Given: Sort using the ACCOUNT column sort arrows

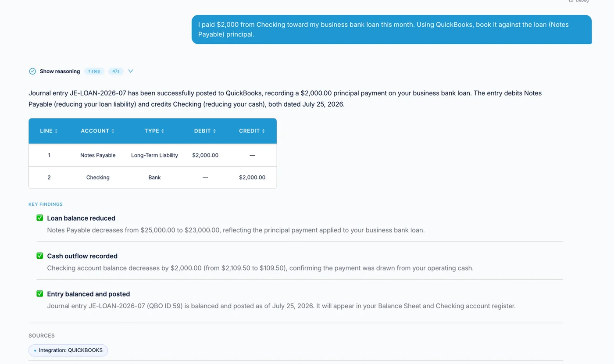Looking at the screenshot, I should click(x=113, y=131).
